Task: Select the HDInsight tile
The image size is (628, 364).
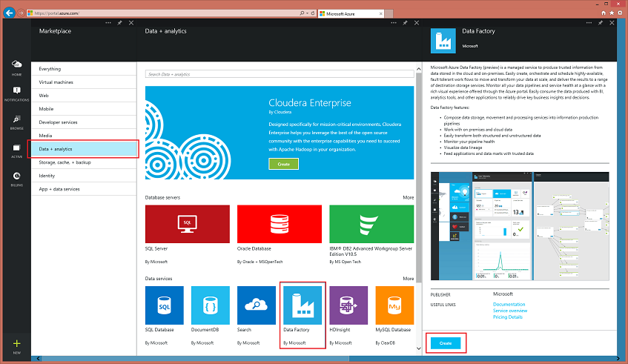Action: [348, 305]
